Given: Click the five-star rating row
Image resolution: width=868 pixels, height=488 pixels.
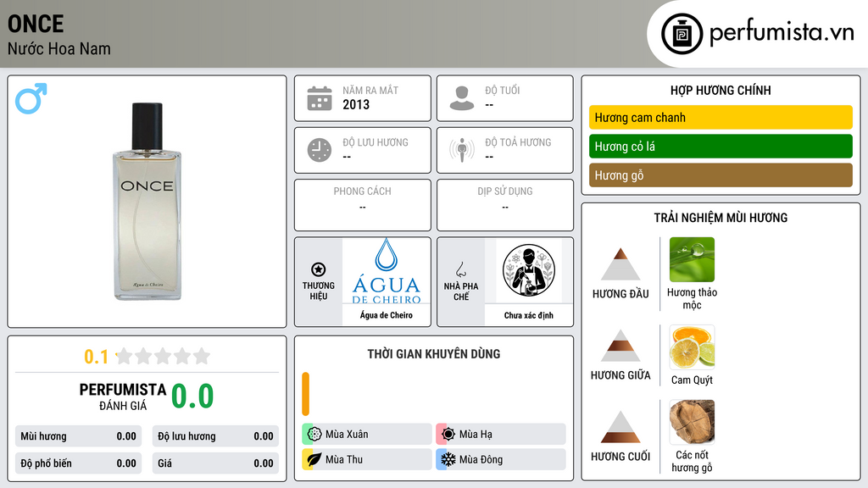Looking at the screenshot, I should [164, 356].
